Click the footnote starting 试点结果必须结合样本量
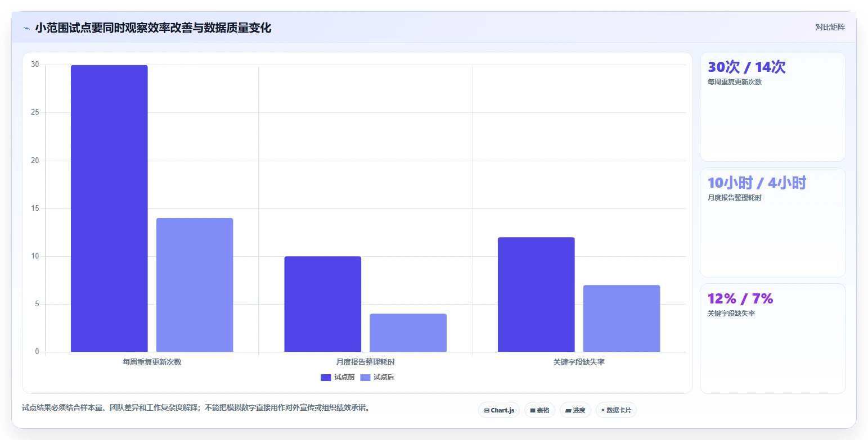This screenshot has width=868, height=440. point(196,408)
